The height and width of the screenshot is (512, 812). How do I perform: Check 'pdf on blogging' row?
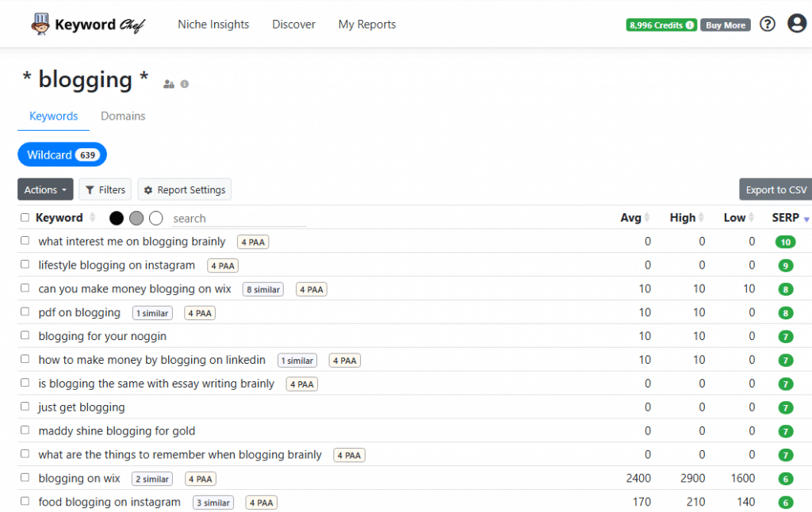click(25, 311)
